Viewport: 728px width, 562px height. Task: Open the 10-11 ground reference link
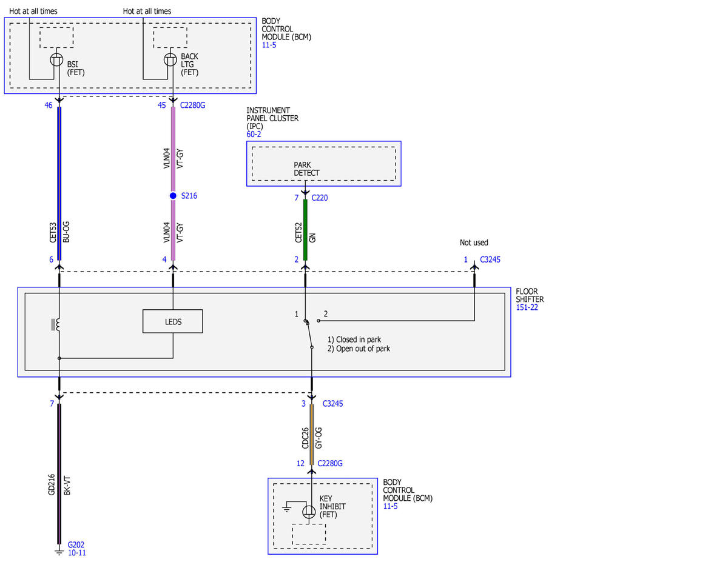click(76, 553)
